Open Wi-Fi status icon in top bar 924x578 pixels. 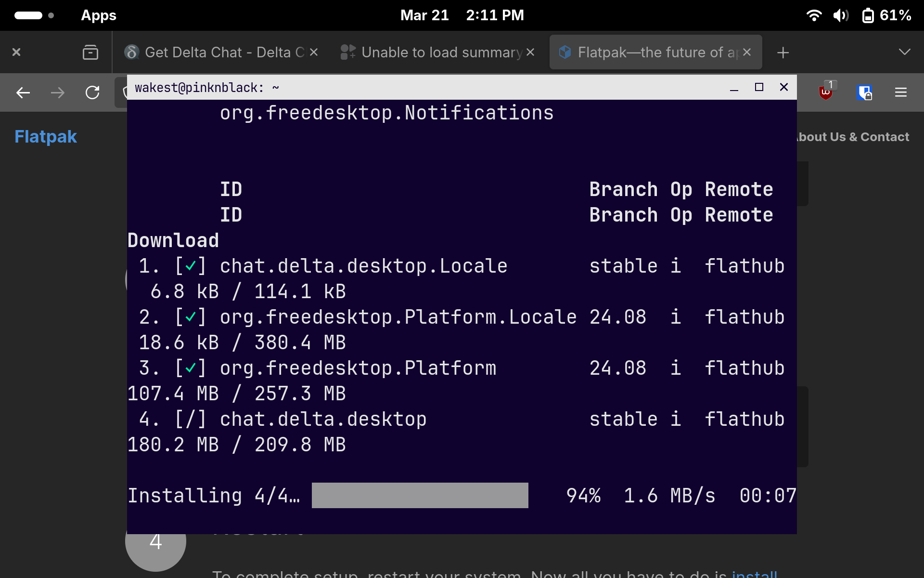click(x=814, y=15)
